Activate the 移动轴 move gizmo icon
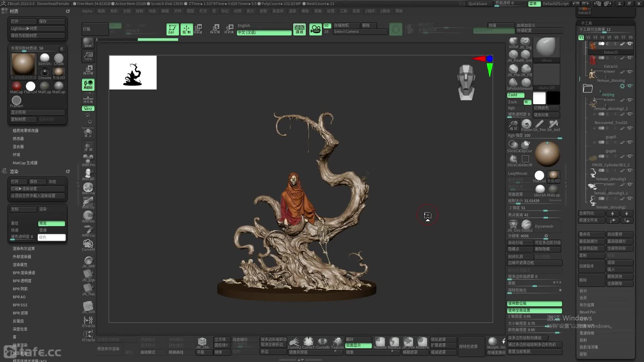Viewport: 644px width, 362px height. click(x=199, y=29)
